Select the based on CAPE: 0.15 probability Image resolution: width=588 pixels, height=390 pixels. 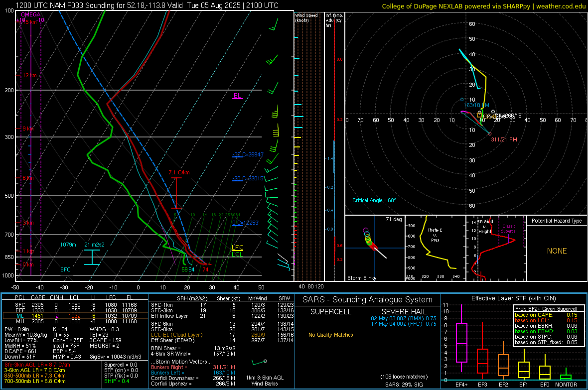pos(546,315)
